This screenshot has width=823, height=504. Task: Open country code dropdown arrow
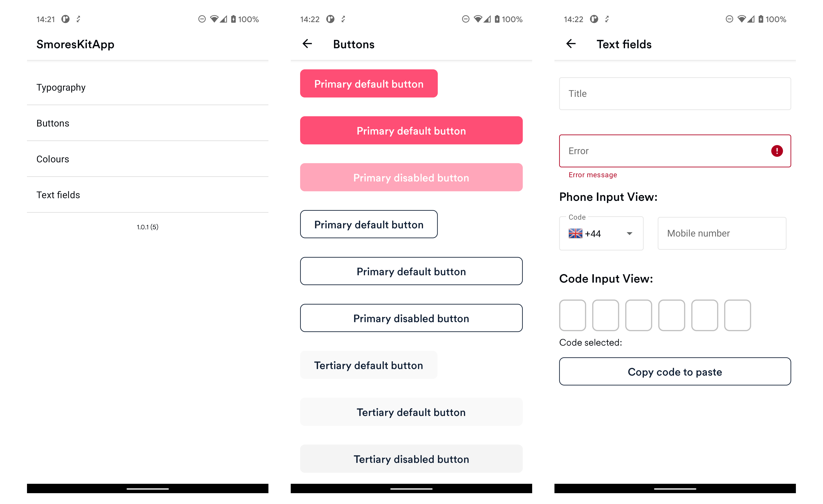coord(629,233)
